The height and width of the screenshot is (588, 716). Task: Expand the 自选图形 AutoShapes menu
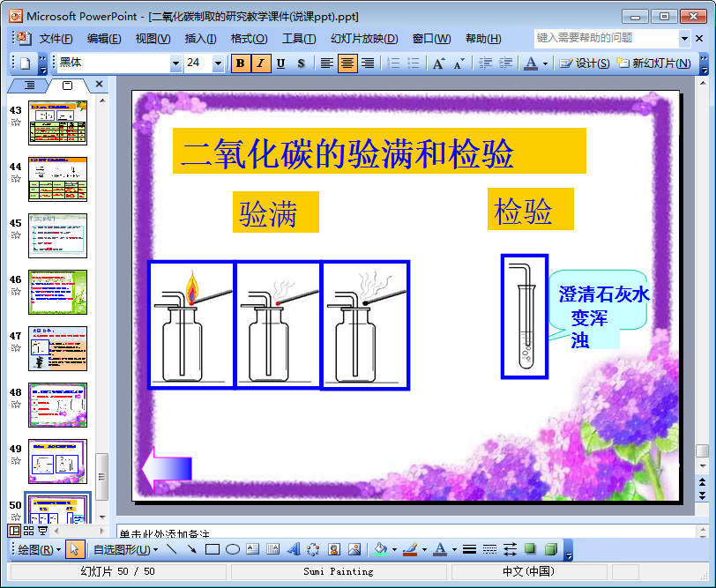coord(125,549)
